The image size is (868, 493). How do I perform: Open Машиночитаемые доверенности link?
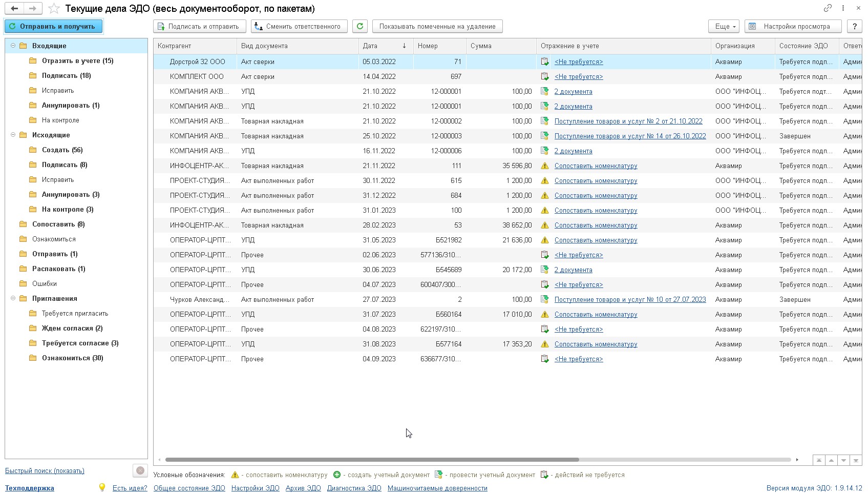tap(437, 488)
